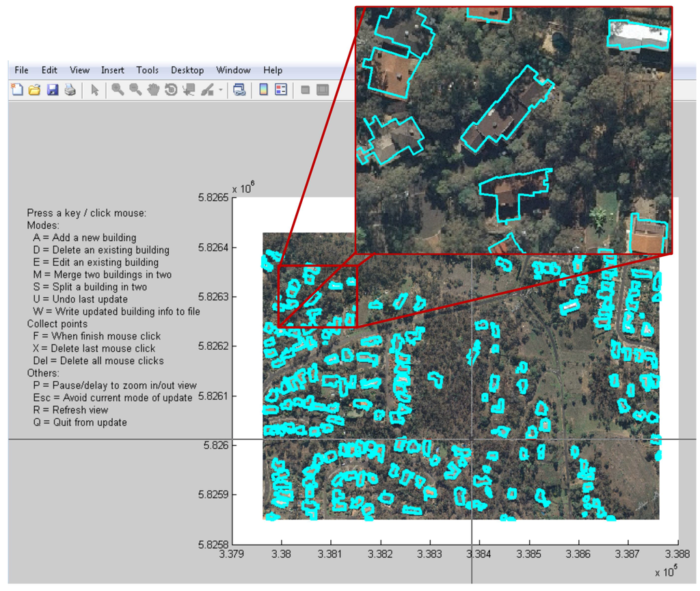Click the Link Plot icon
The width and height of the screenshot is (700, 591).
coord(240,89)
